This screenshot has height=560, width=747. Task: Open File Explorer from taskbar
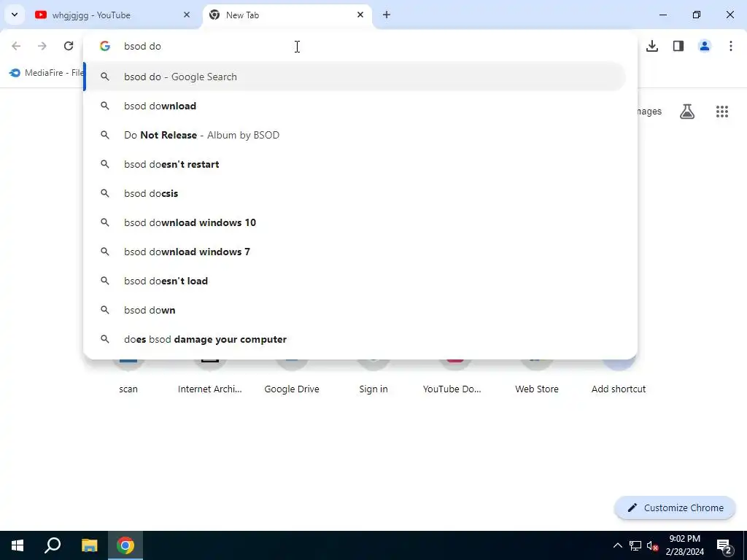click(89, 545)
